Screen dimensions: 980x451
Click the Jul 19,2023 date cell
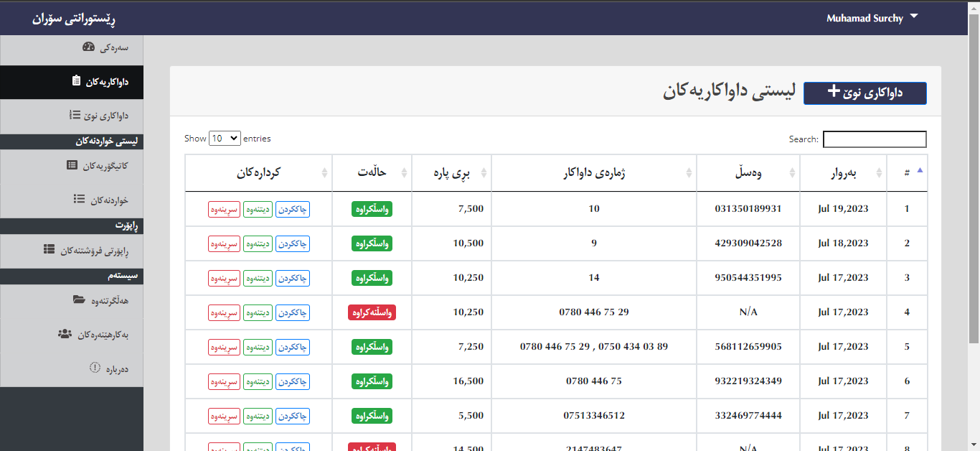point(843,209)
